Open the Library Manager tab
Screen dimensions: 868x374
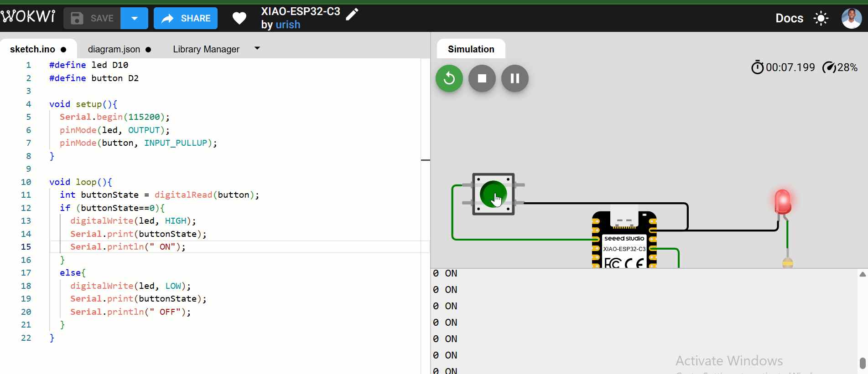(x=206, y=49)
